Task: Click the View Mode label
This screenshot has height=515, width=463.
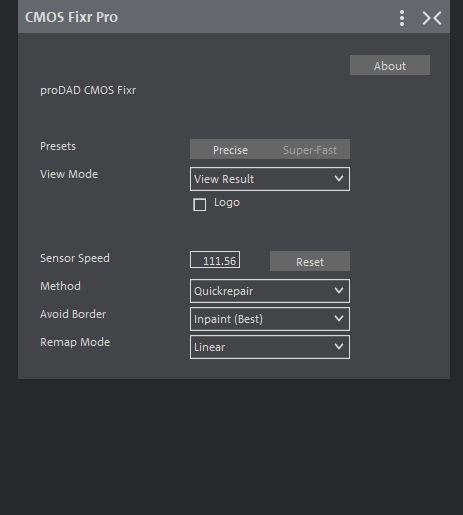Action: click(x=69, y=174)
